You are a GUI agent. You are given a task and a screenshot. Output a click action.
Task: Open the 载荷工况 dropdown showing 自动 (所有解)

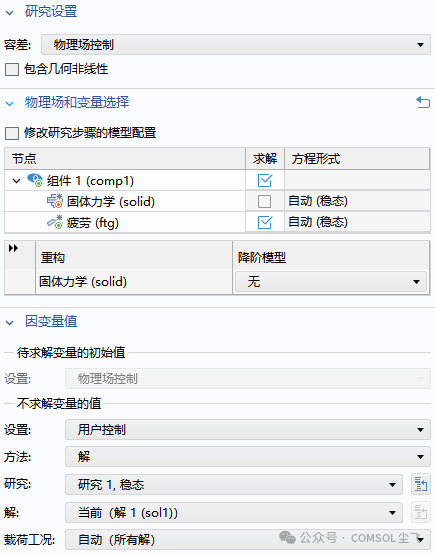pyautogui.click(x=248, y=539)
